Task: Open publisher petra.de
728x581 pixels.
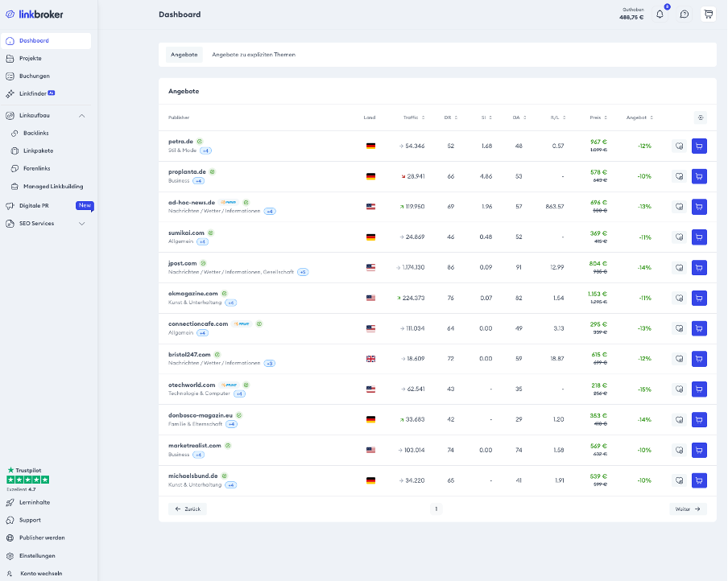Action: pyautogui.click(x=180, y=142)
